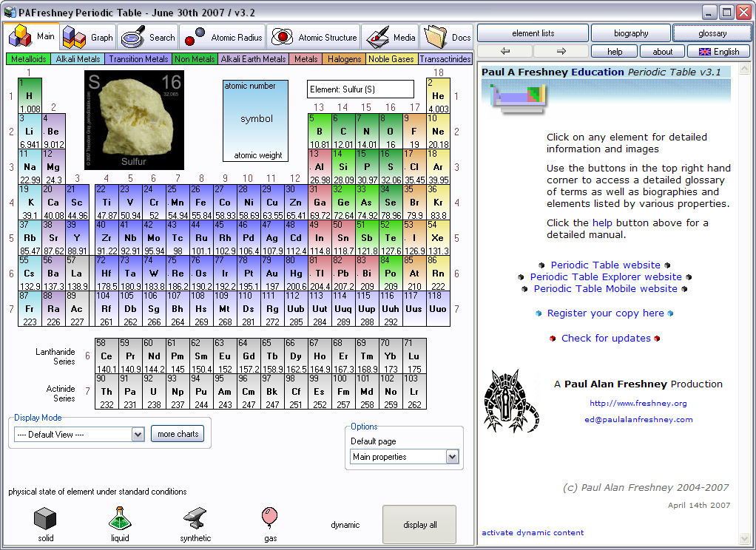Select the Metalloids green color legend
The width and height of the screenshot is (756, 550).
(x=28, y=59)
